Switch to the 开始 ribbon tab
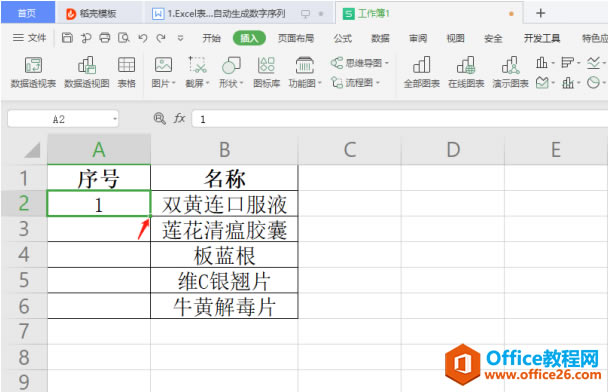 211,38
